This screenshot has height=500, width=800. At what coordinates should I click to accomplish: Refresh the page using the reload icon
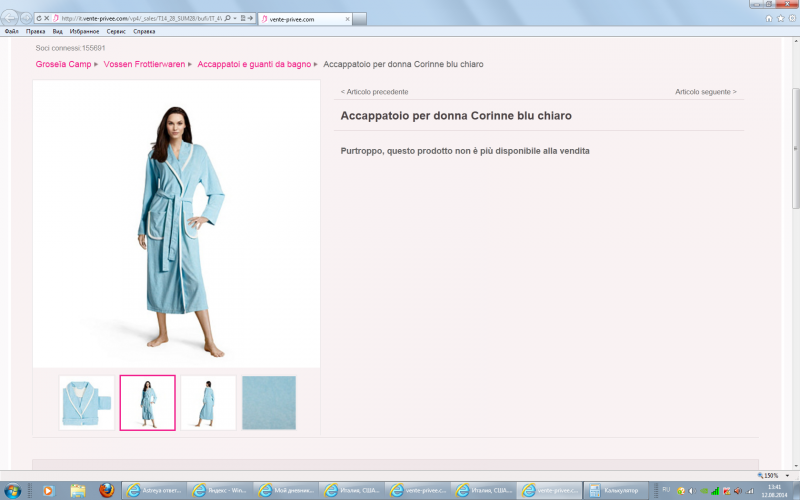click(x=39, y=18)
